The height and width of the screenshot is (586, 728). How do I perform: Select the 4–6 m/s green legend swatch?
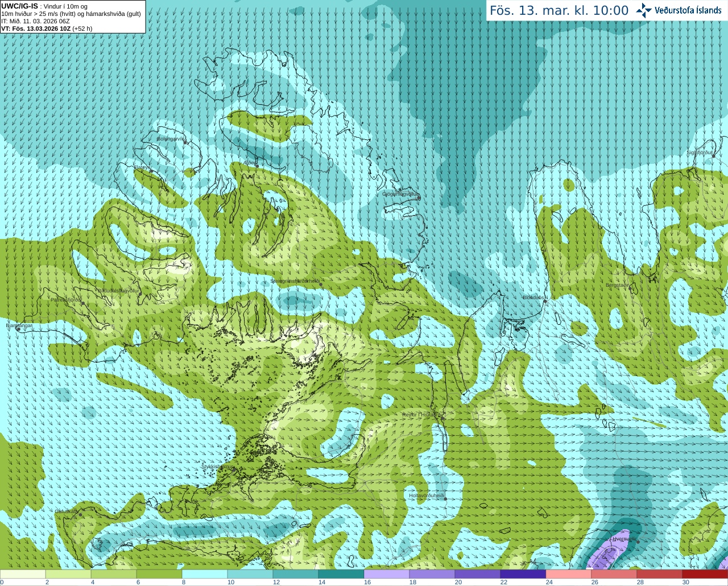(x=114, y=574)
